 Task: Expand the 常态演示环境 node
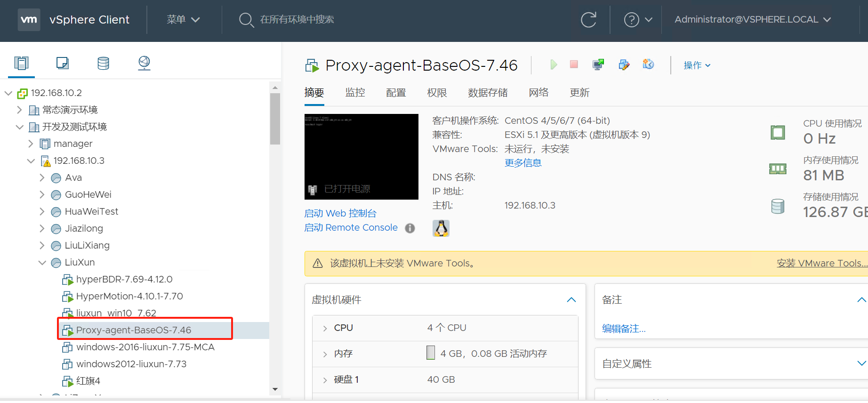pyautogui.click(x=19, y=110)
